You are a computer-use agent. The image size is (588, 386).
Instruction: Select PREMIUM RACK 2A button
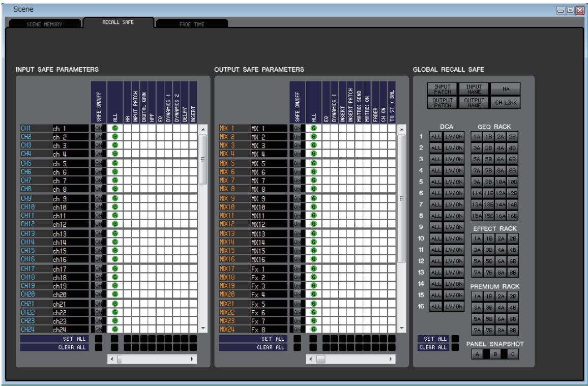tap(501, 296)
